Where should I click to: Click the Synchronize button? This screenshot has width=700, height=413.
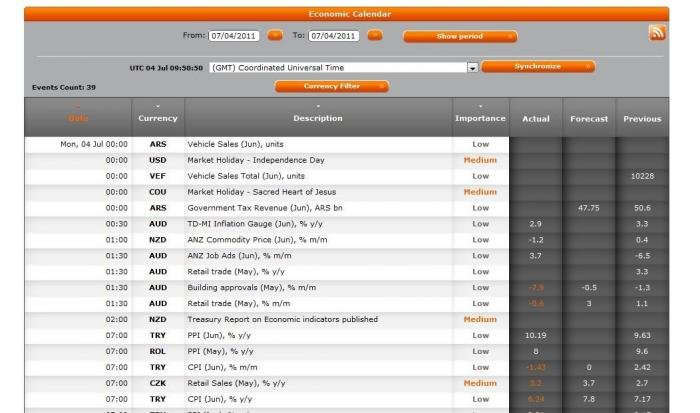click(538, 67)
